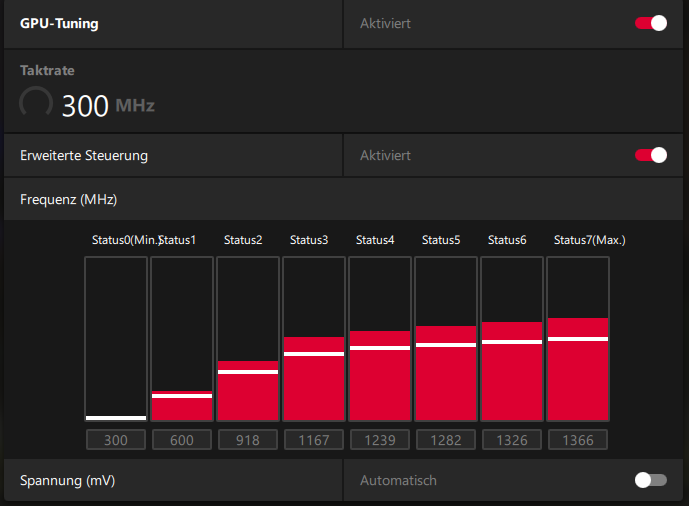Image resolution: width=689 pixels, height=506 pixels.
Task: Select the 1282 frequency input field
Action: [x=446, y=440]
